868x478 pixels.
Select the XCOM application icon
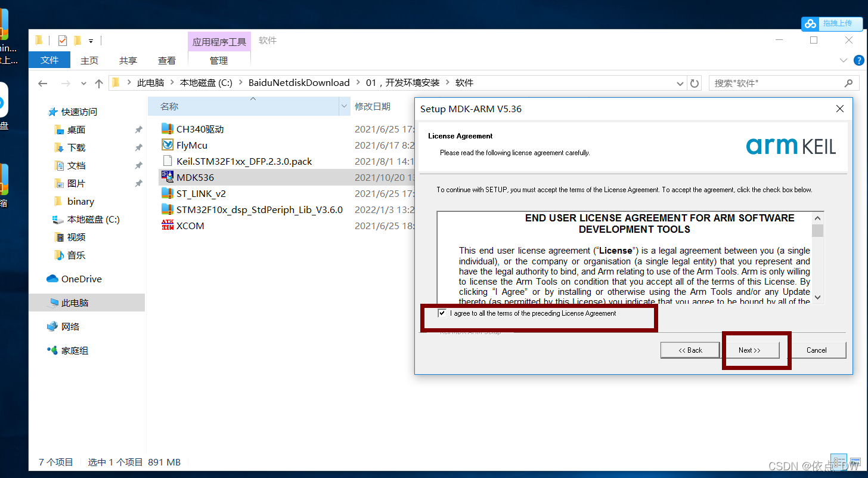[x=167, y=225]
